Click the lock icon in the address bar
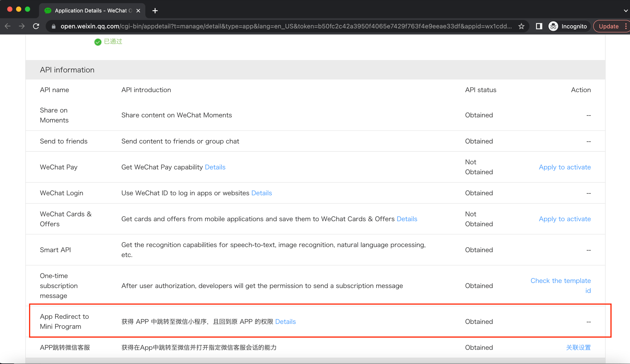The width and height of the screenshot is (630, 364). tap(53, 26)
